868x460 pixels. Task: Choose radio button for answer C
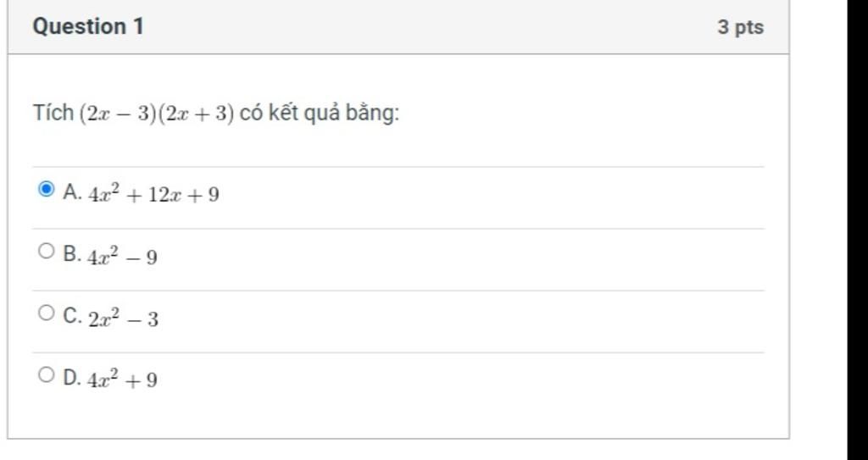[x=47, y=313]
